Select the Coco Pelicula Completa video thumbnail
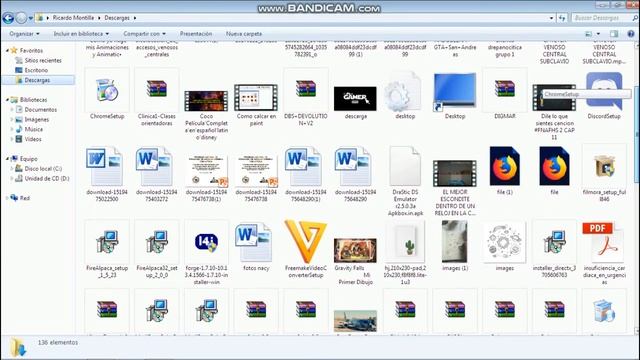This screenshot has width=640, height=360. click(x=206, y=101)
